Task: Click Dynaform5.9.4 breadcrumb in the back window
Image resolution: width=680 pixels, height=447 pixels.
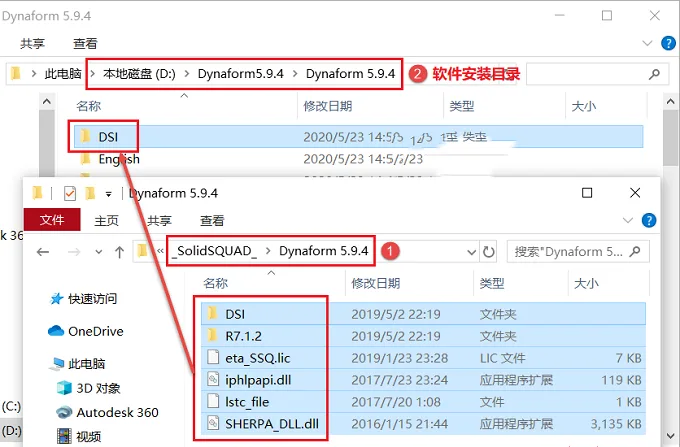Action: click(241, 74)
